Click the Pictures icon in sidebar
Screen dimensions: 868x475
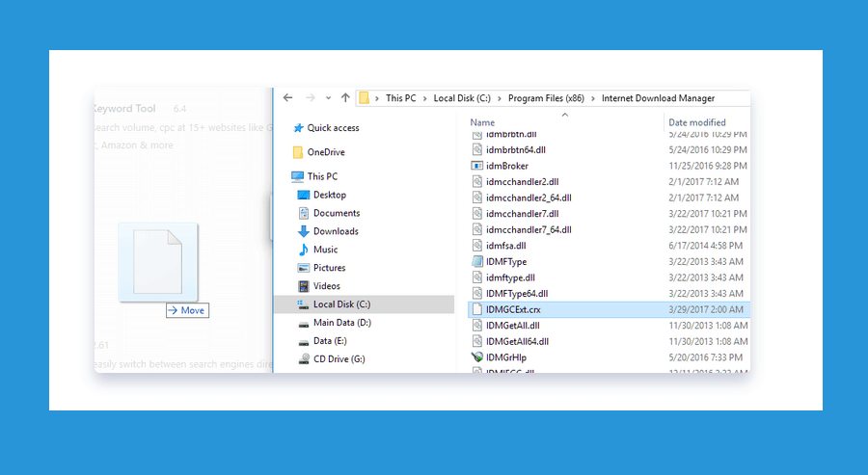click(x=304, y=268)
